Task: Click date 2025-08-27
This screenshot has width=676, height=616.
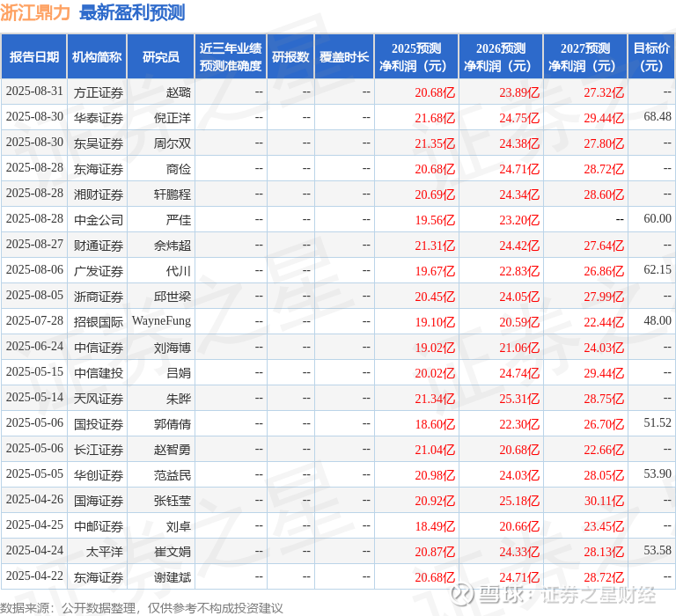Action: [x=34, y=245]
